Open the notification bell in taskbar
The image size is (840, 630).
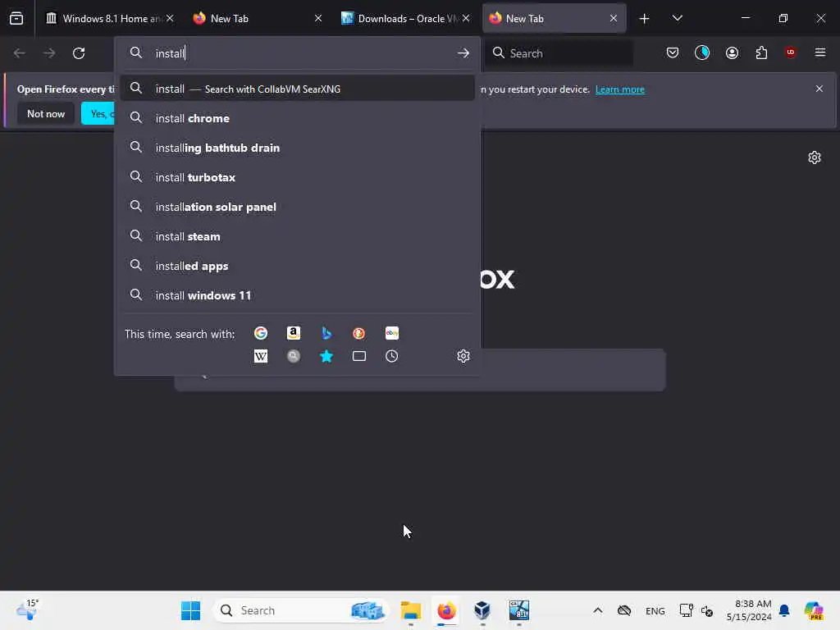pos(784,610)
